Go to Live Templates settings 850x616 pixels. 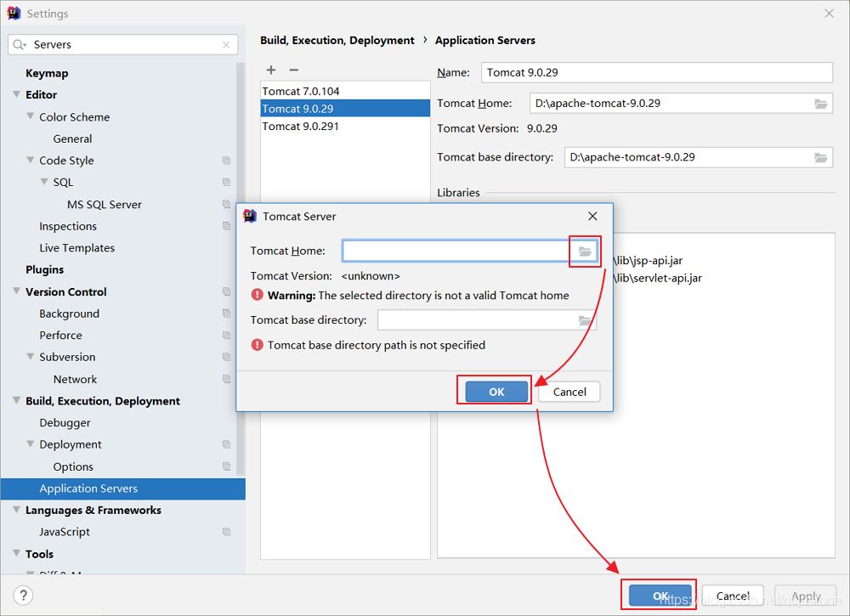point(76,248)
